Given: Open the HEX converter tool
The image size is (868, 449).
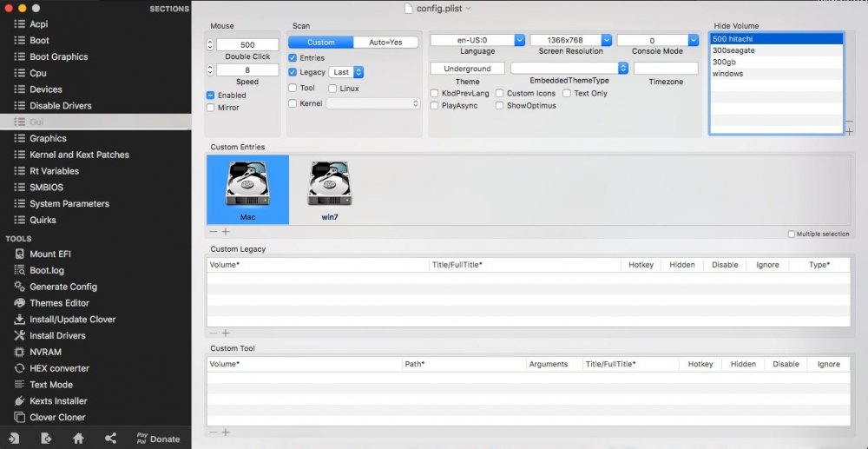Looking at the screenshot, I should (x=59, y=368).
